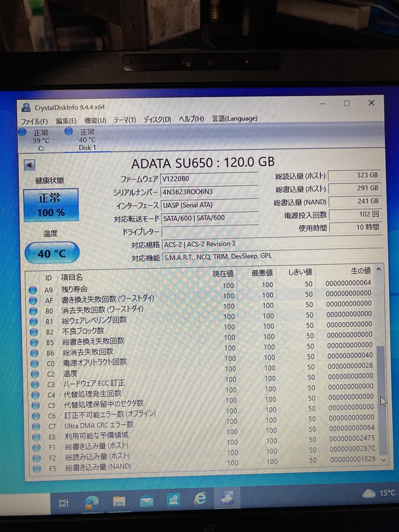This screenshot has height=532, width=399.
Task: Click the serial number field 4N3623ROO6N3
Action: click(209, 192)
